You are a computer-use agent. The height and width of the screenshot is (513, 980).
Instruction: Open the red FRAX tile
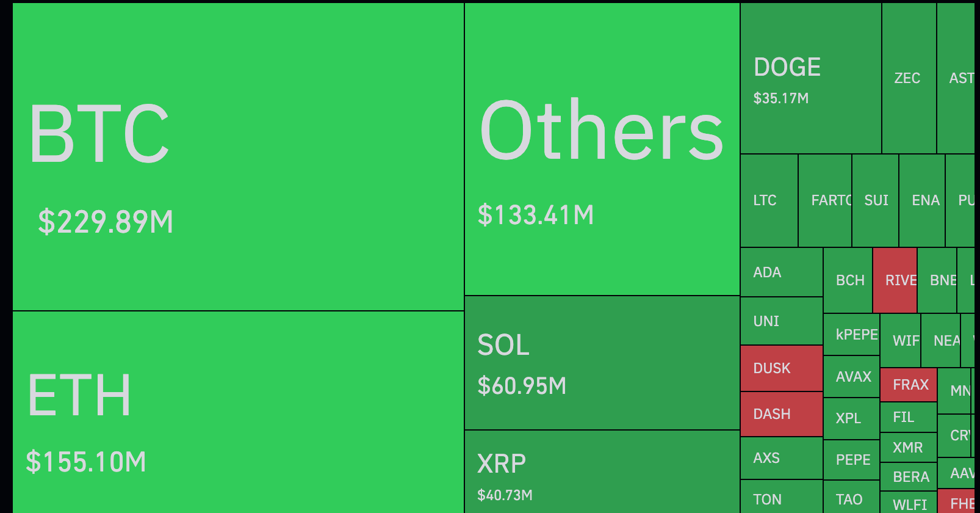pos(909,385)
